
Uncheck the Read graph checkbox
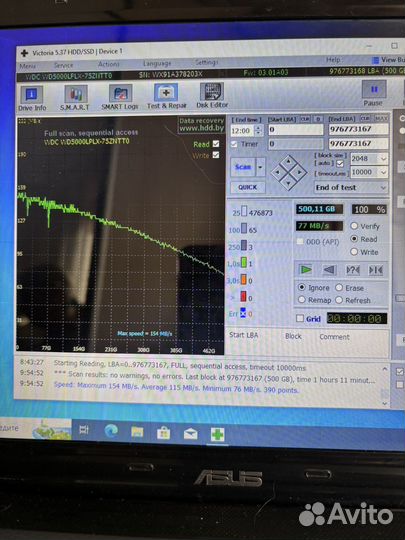point(216,144)
